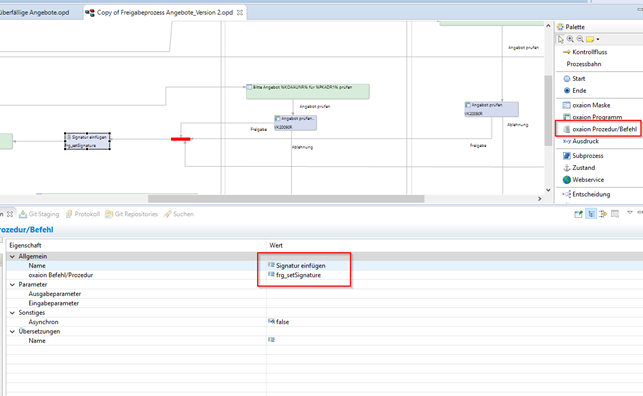Select the oxaion Maske palette item

click(x=586, y=105)
